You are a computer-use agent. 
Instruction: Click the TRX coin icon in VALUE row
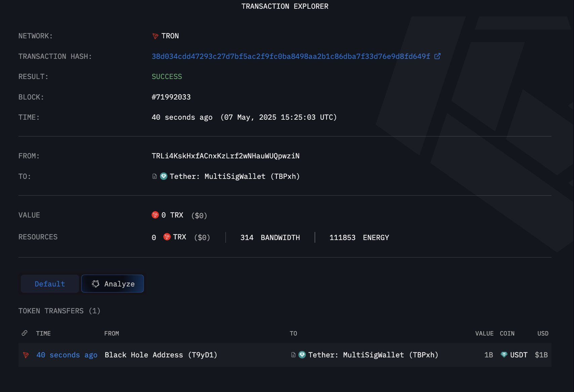pos(155,215)
